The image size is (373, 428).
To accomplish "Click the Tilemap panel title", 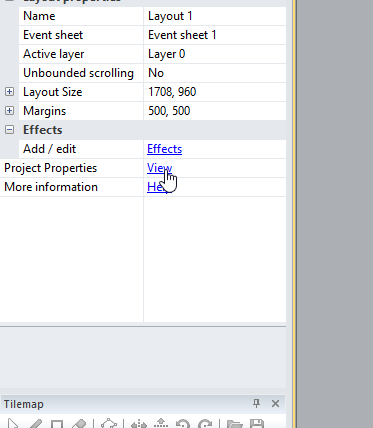I will coord(24,404).
